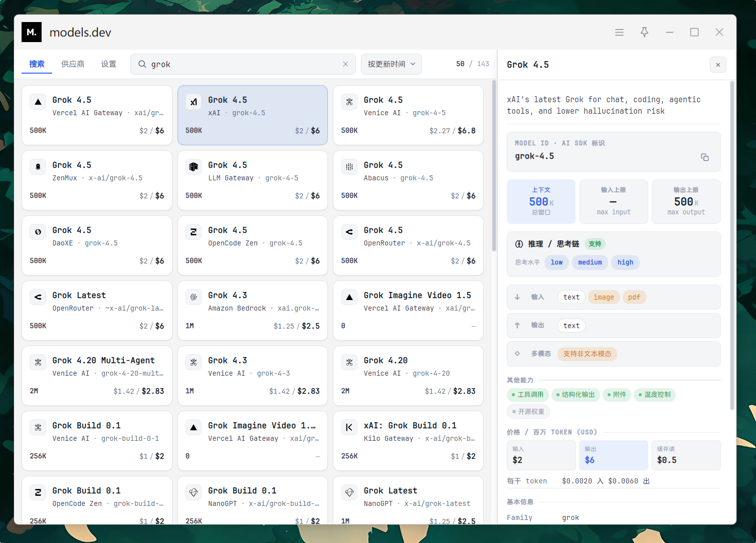
Task: Click the 工具调用 capability tag
Action: [528, 395]
